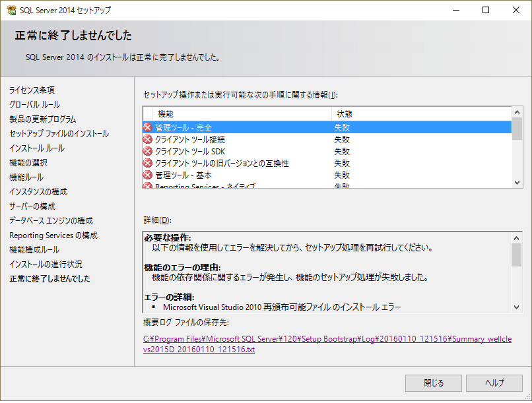Click the SQL Server setup title bar icon
Viewport: 532px width, 403px height.
pyautogui.click(x=11, y=10)
